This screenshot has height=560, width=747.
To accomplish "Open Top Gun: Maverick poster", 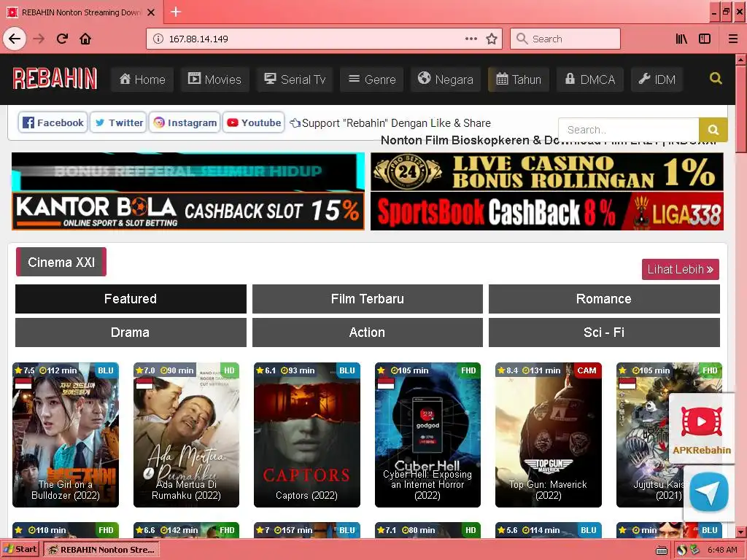I will point(549,435).
